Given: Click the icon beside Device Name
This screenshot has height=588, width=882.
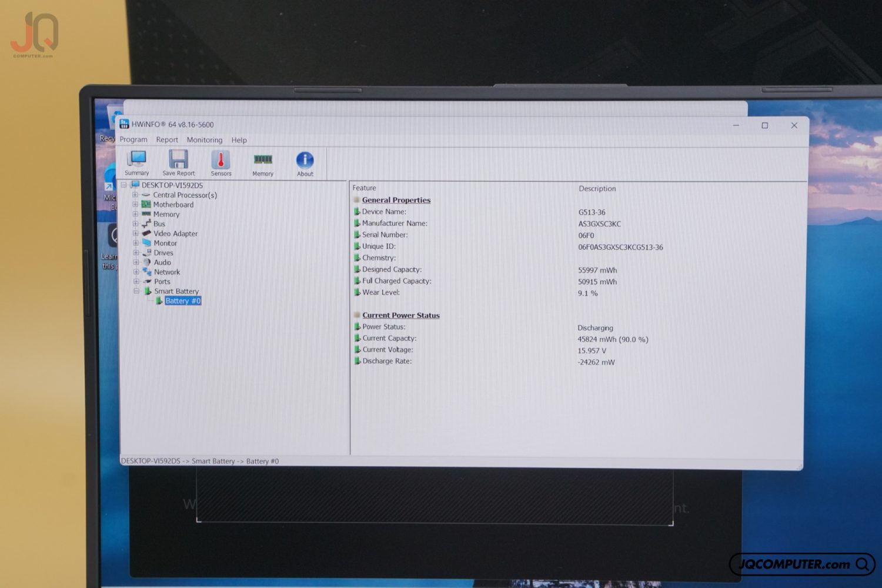Looking at the screenshot, I should (356, 212).
